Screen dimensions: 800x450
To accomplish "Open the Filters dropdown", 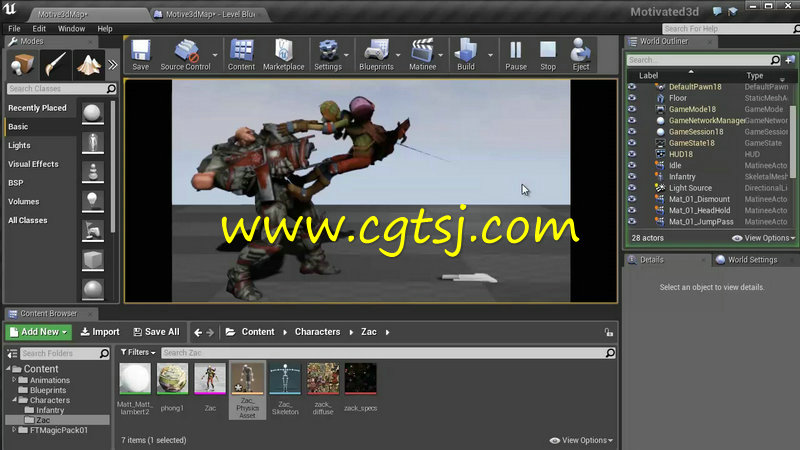I will click(x=138, y=353).
